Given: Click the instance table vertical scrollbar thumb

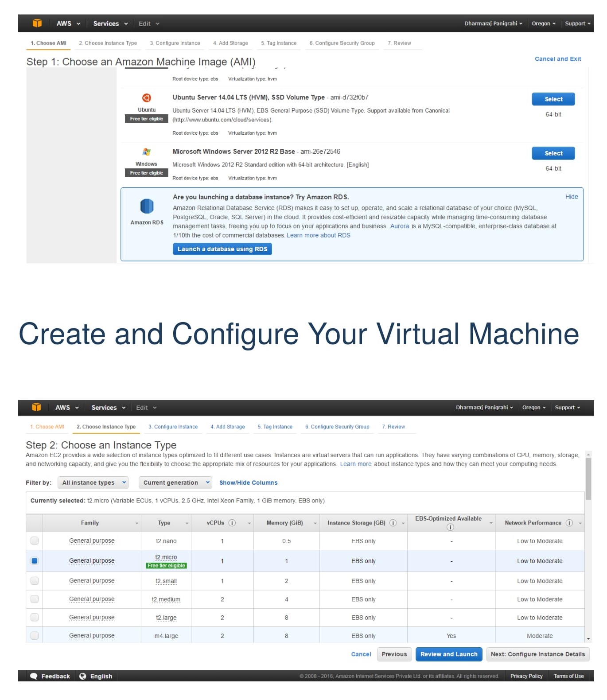Looking at the screenshot, I should [x=588, y=479].
